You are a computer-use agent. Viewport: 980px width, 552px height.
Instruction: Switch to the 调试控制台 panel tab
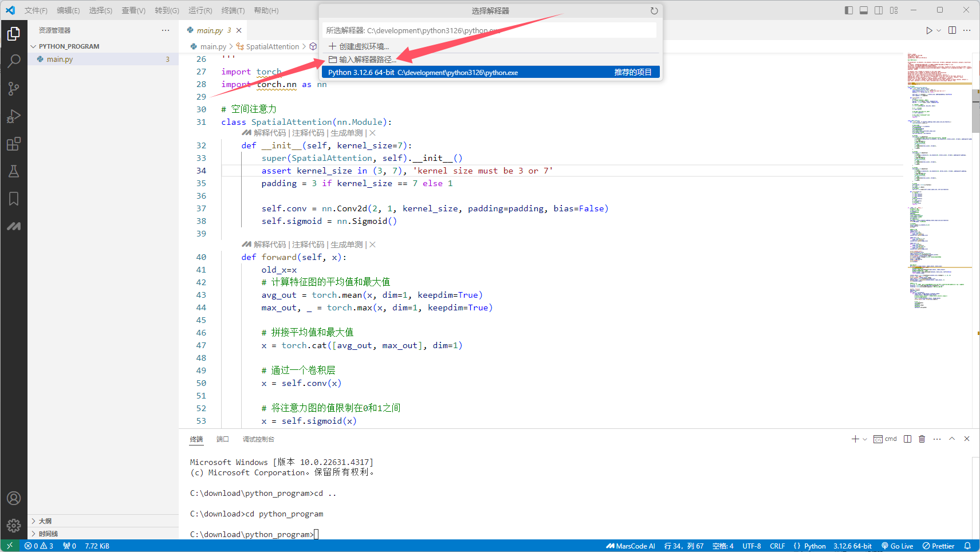point(258,439)
